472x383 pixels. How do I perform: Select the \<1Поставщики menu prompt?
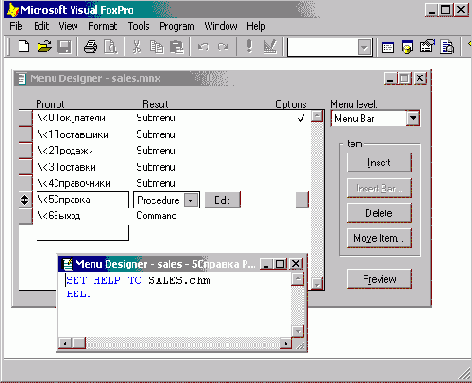[73, 135]
